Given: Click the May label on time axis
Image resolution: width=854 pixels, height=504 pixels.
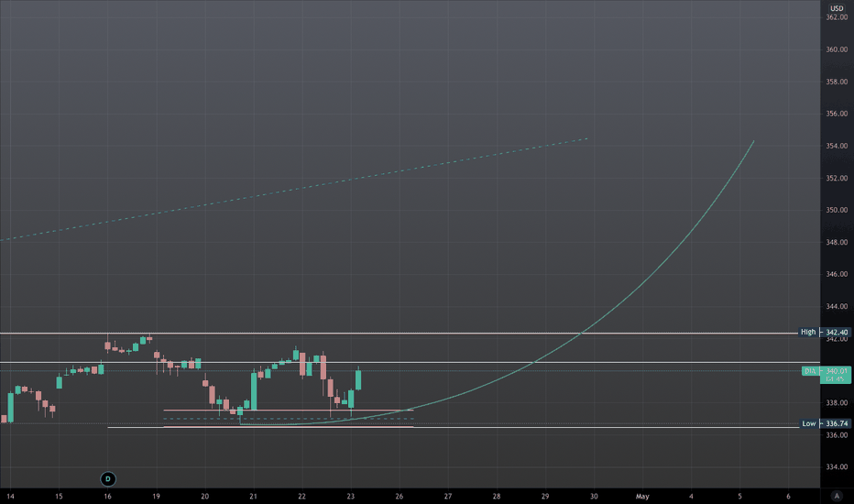Looking at the screenshot, I should 642,497.
